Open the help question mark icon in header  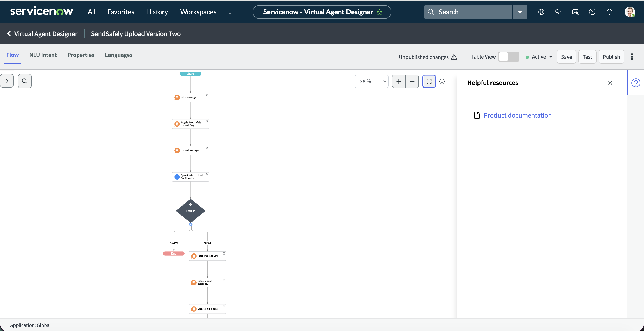click(592, 12)
